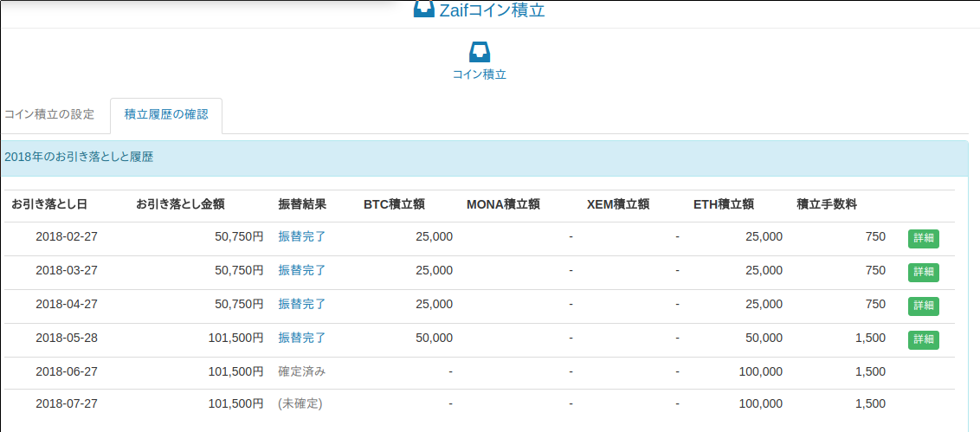Select the date 2018-02-27
980x432 pixels.
tap(67, 237)
